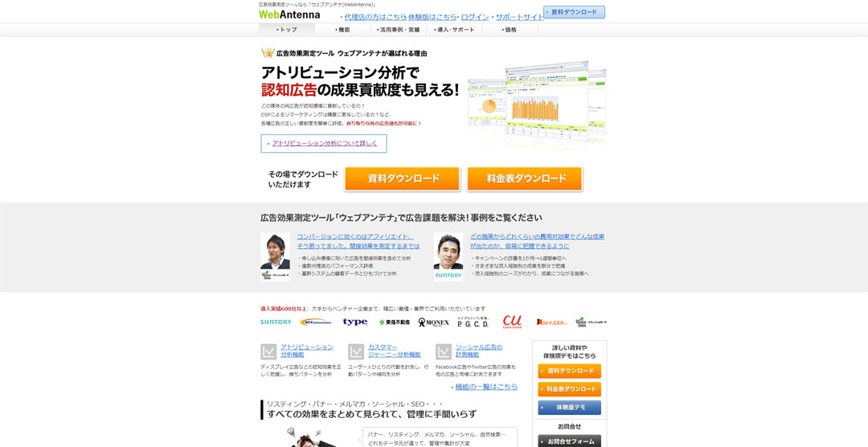Click the 東急不動産 logo
868x447 pixels.
(394, 322)
